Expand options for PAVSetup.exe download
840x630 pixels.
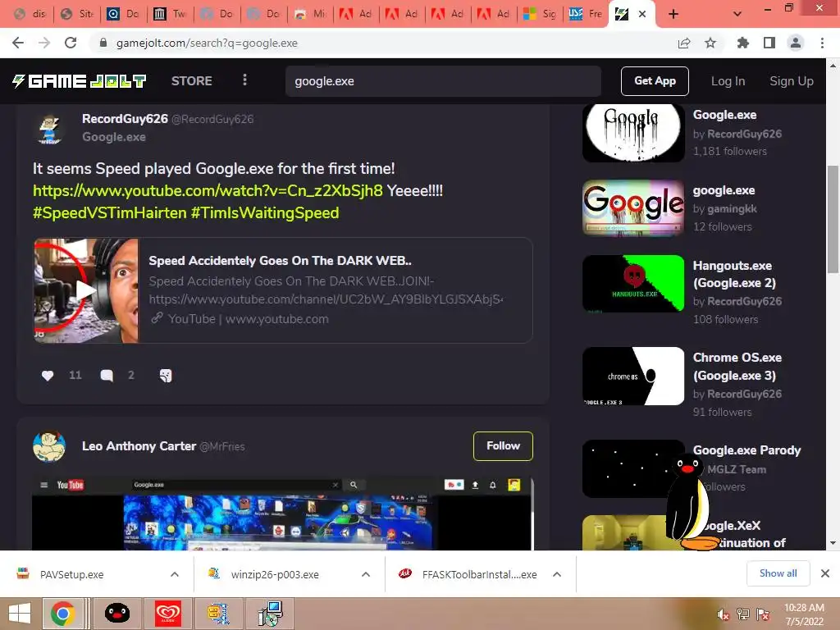click(175, 574)
